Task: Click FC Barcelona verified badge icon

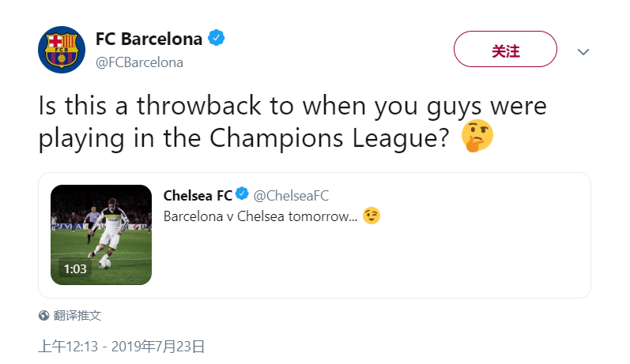Action: pos(216,38)
